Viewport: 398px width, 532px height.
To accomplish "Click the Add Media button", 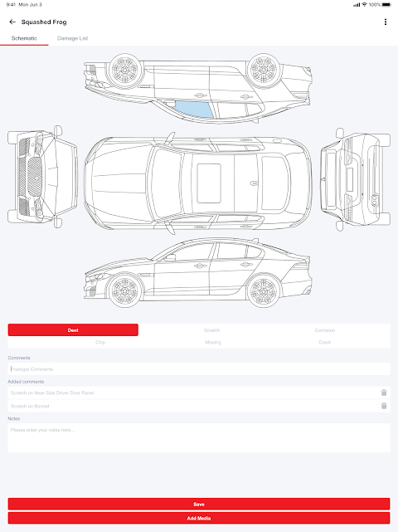I will tap(199, 518).
